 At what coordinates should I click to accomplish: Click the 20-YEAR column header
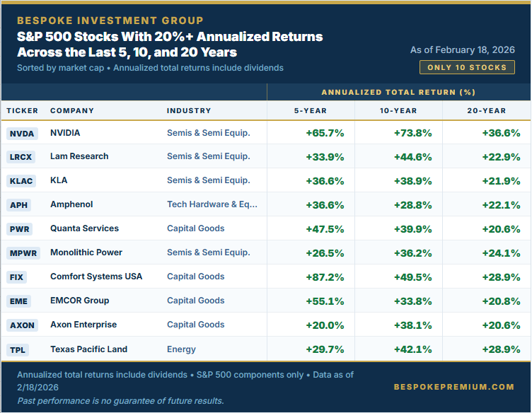click(x=487, y=110)
